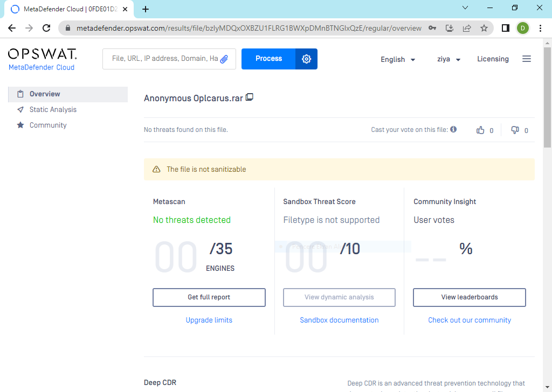Open Licensing page

493,59
